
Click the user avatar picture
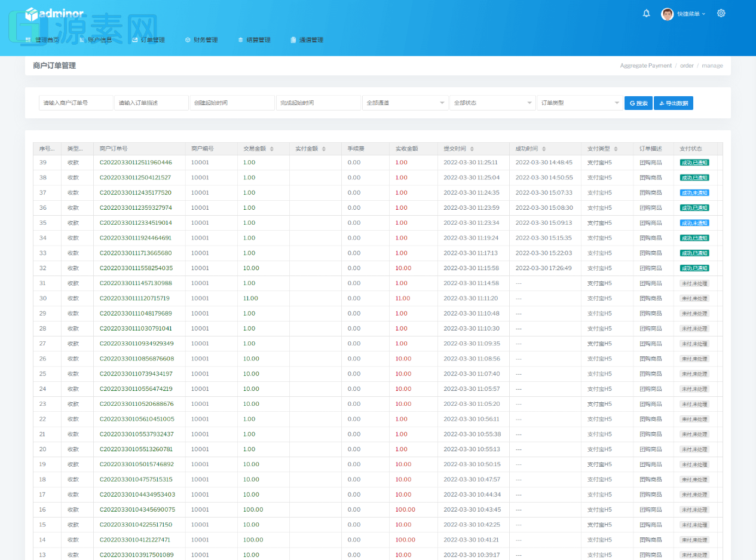click(668, 14)
